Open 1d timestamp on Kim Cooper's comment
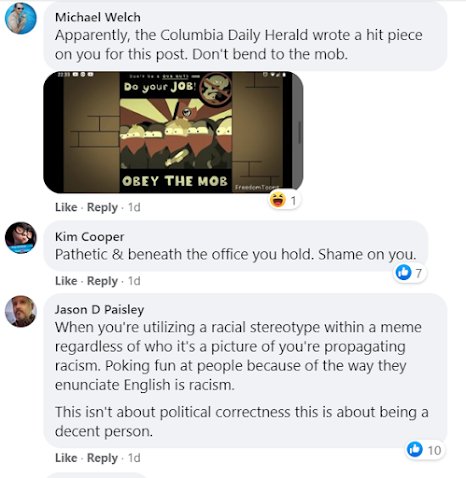The width and height of the screenshot is (466, 478). [x=134, y=281]
